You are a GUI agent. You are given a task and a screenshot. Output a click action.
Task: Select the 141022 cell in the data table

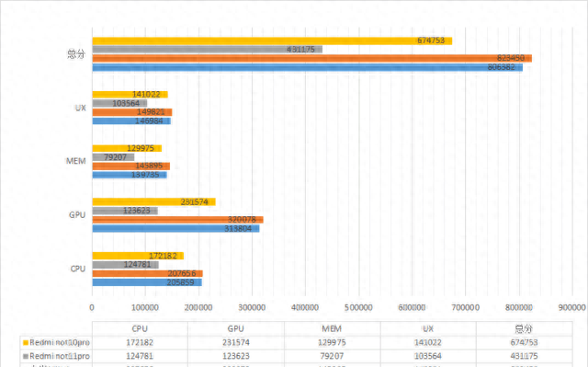(x=428, y=342)
